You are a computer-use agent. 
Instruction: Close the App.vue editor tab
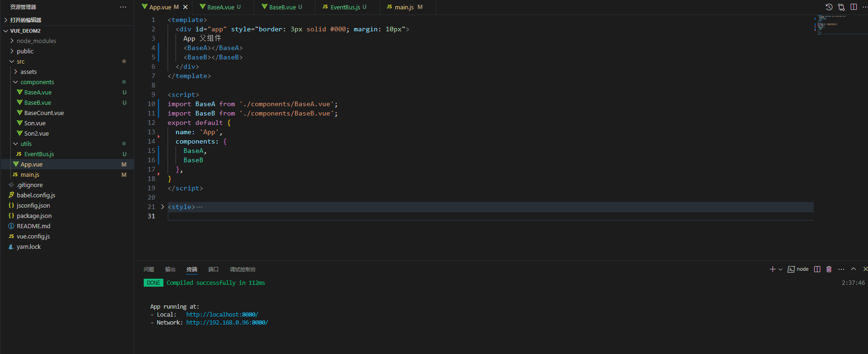pyautogui.click(x=185, y=7)
